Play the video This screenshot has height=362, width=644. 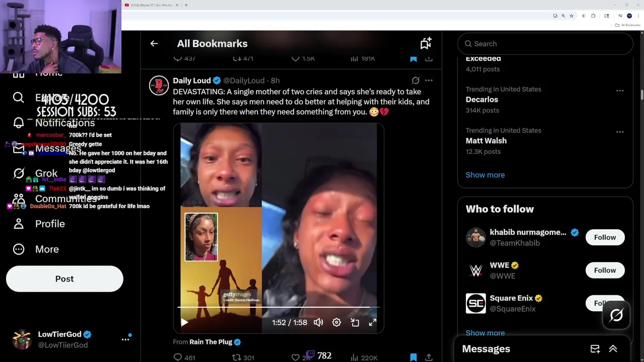tap(184, 322)
